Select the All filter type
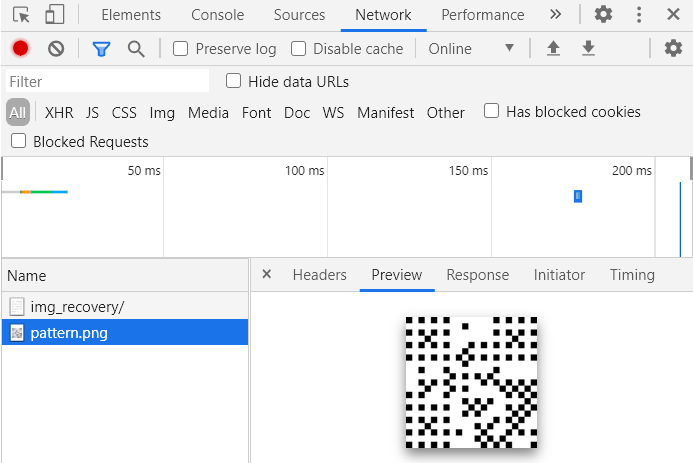 coord(18,113)
